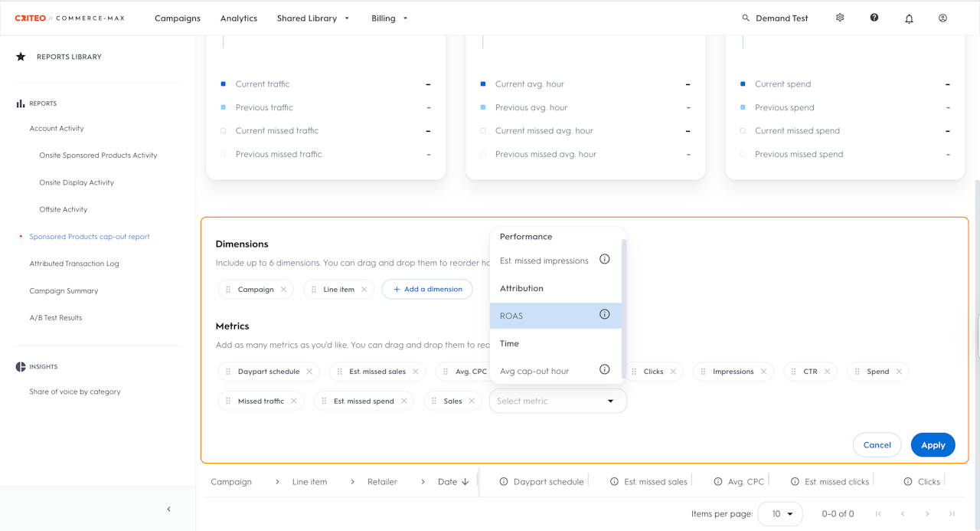Remove the Est. missed sales metric
Viewport: 980px width, 531px height.
tap(416, 372)
